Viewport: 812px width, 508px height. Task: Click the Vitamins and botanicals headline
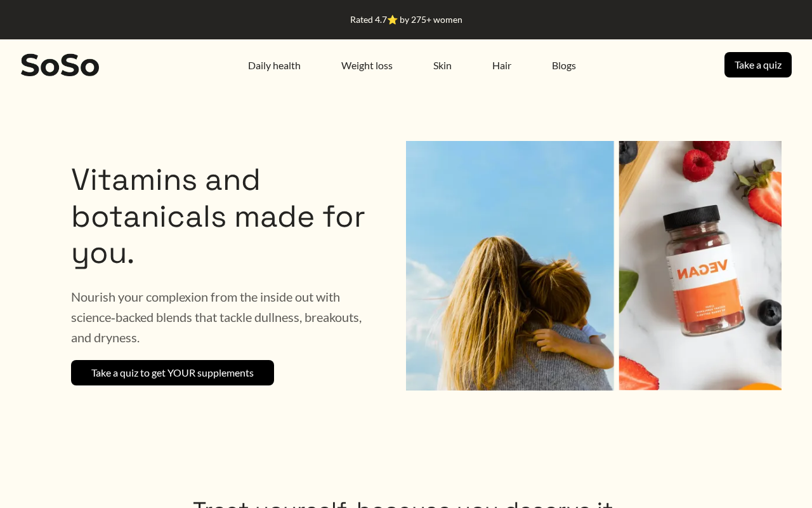(218, 216)
